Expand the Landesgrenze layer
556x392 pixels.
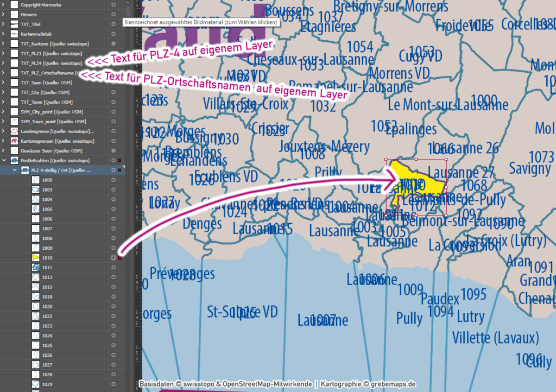point(4,131)
